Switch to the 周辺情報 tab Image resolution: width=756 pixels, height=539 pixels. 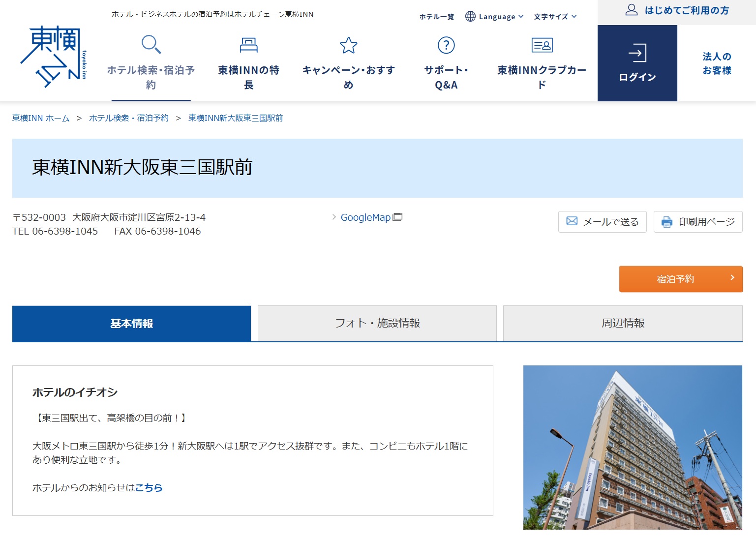click(623, 323)
